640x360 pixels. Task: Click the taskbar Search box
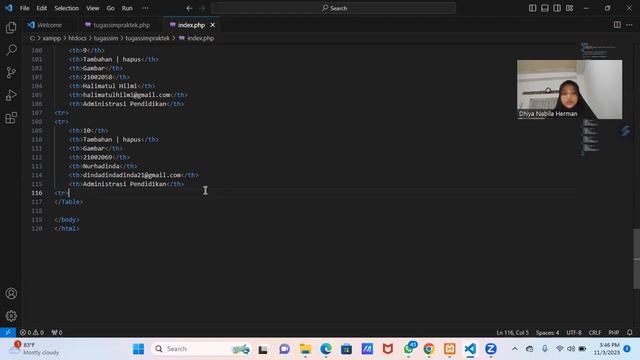201,349
